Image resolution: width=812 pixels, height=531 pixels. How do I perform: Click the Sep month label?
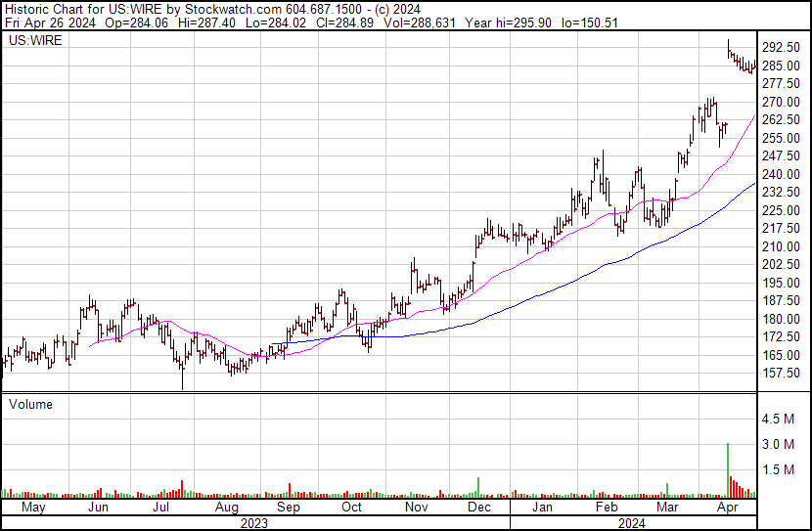point(289,508)
